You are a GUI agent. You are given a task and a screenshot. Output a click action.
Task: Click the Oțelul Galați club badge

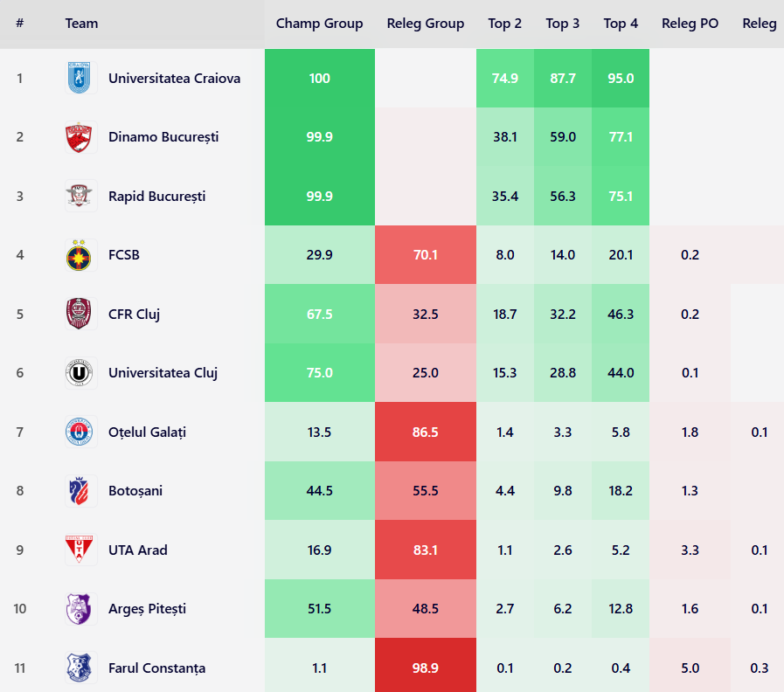(80, 432)
